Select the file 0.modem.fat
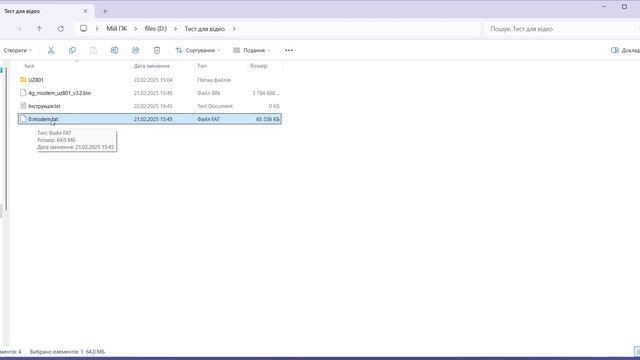Image resolution: width=640 pixels, height=360 pixels. [x=43, y=119]
